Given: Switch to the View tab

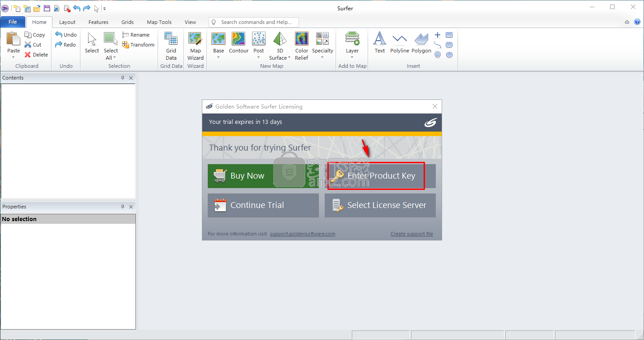Looking at the screenshot, I should 191,22.
